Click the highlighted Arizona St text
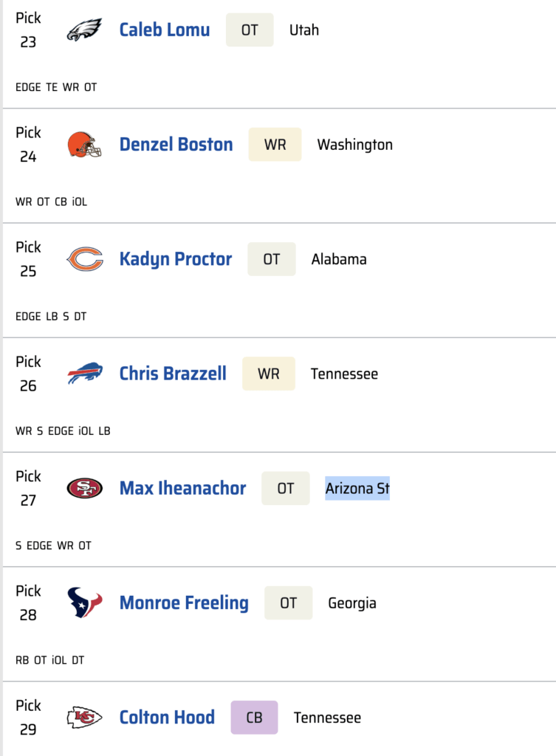This screenshot has width=556, height=756. [357, 488]
